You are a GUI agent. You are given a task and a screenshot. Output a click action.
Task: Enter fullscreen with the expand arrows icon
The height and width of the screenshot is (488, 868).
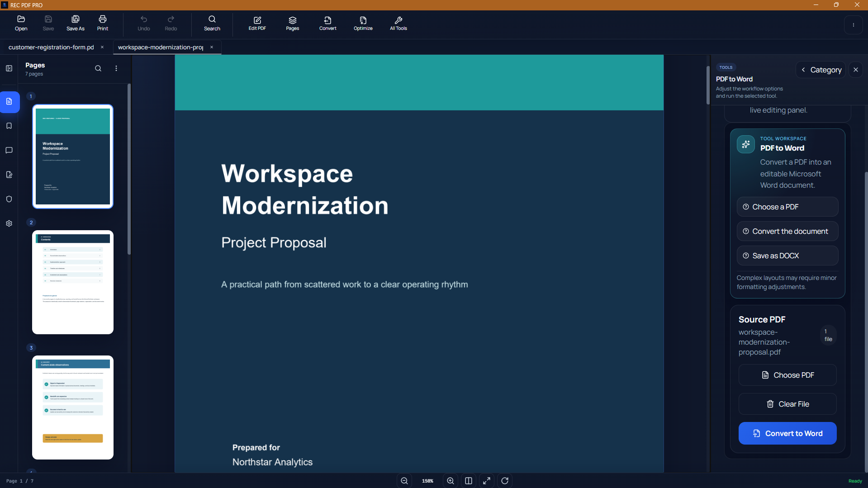point(487,481)
